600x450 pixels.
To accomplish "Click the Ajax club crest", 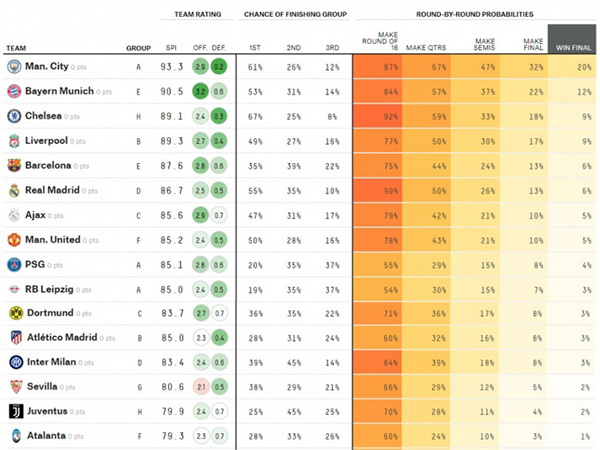I will 14,215.
